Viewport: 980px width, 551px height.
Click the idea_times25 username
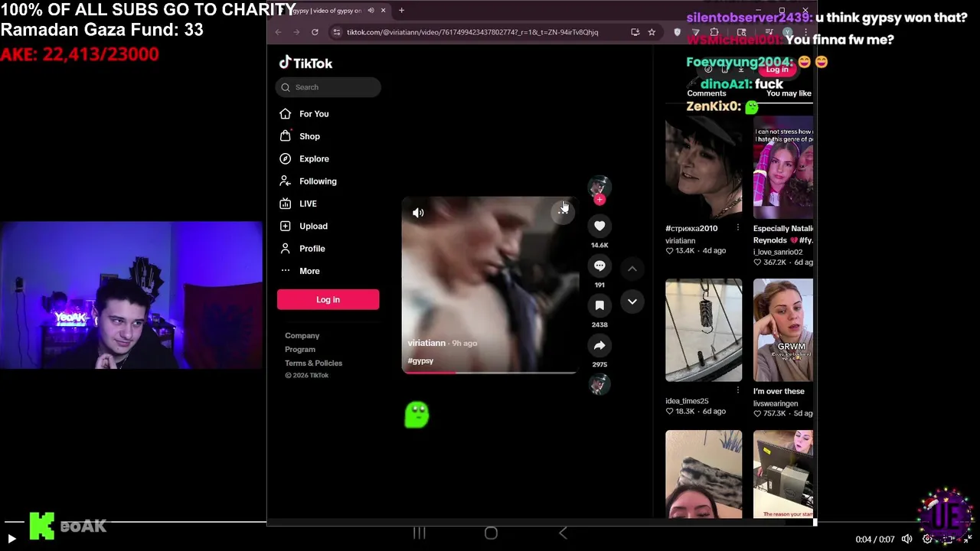687,401
